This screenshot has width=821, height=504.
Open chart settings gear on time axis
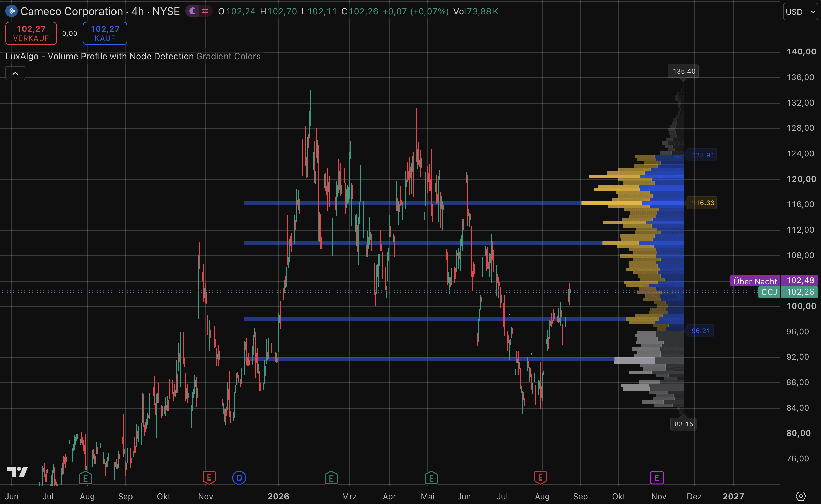pyautogui.click(x=801, y=496)
